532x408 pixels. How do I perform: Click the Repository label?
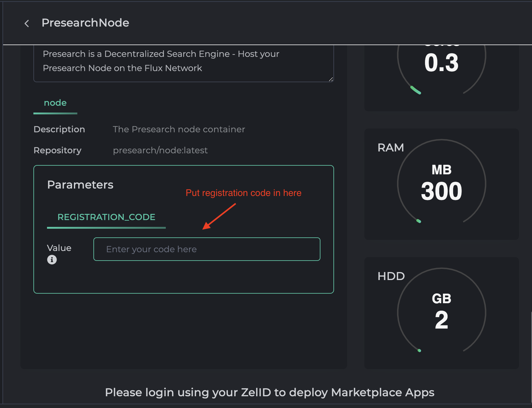[58, 150]
